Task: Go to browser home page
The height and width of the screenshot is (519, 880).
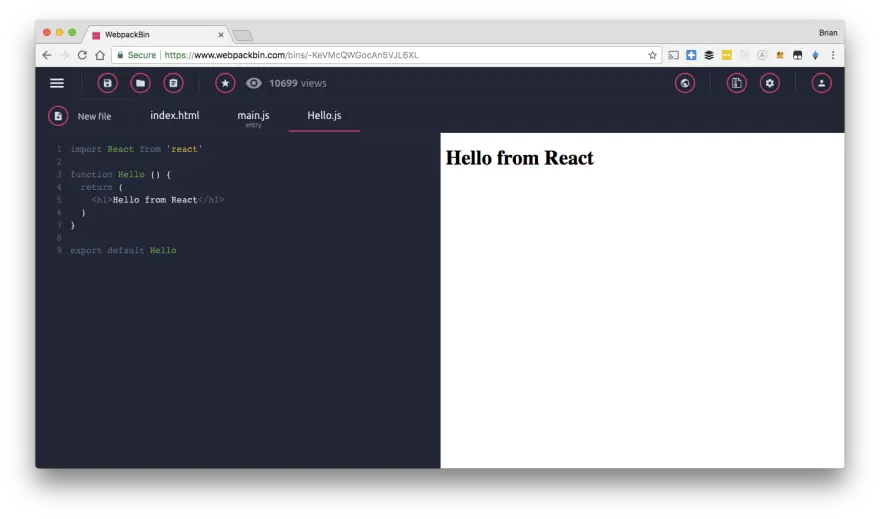Action: pyautogui.click(x=100, y=55)
